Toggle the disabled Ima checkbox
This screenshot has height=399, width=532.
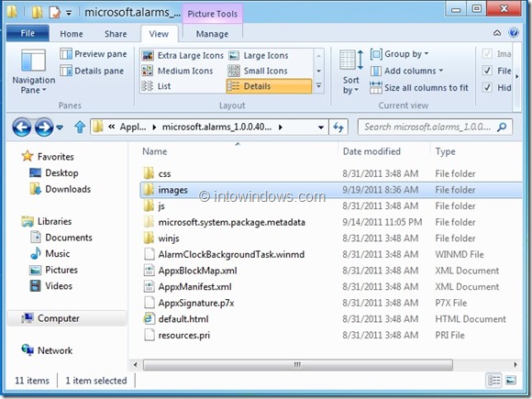coord(487,53)
